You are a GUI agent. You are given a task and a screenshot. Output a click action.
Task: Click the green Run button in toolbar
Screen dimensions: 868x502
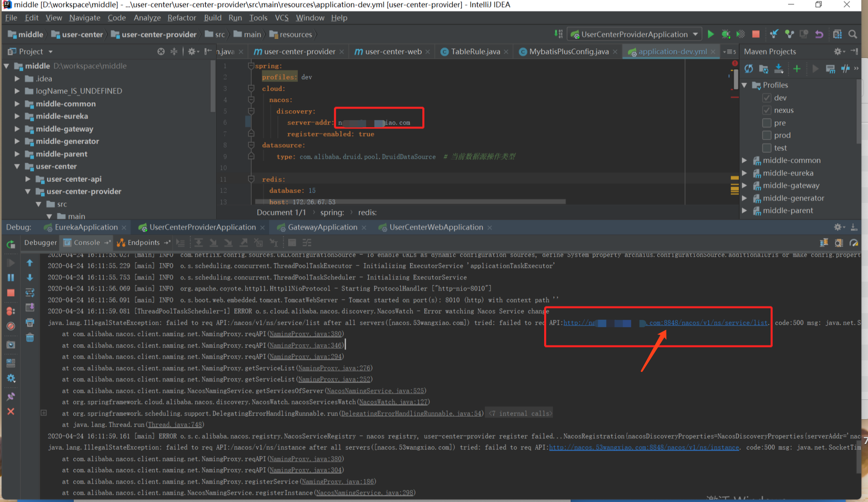[711, 34]
